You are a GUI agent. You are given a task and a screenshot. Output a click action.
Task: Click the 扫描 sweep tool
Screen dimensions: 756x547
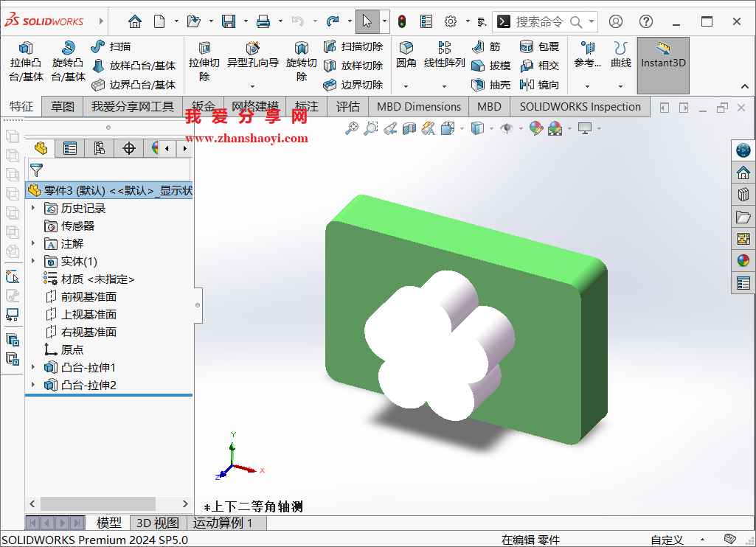[111, 46]
